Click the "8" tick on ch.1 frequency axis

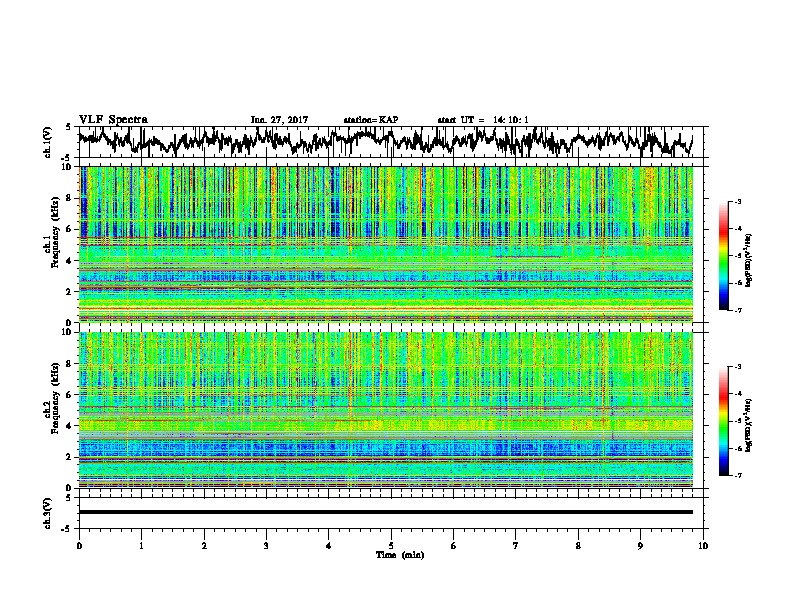click(x=71, y=198)
